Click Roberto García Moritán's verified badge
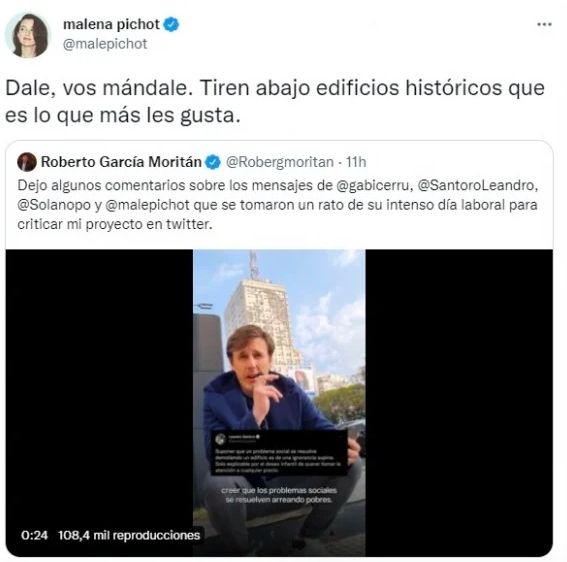Screen dimensions: 567x562 point(213,162)
